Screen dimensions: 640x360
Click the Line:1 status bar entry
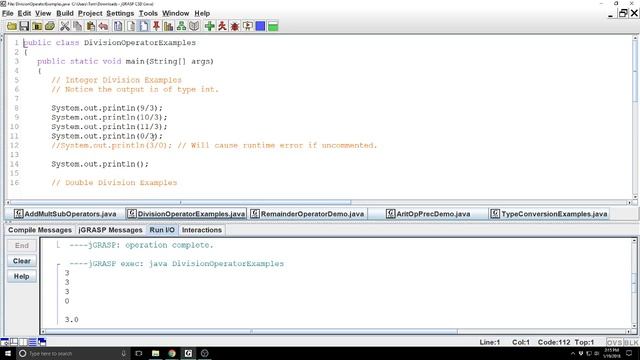click(x=490, y=342)
